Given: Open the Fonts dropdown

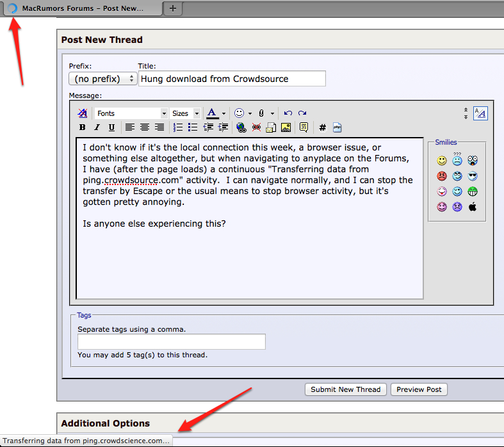Looking at the screenshot, I should pyautogui.click(x=131, y=113).
